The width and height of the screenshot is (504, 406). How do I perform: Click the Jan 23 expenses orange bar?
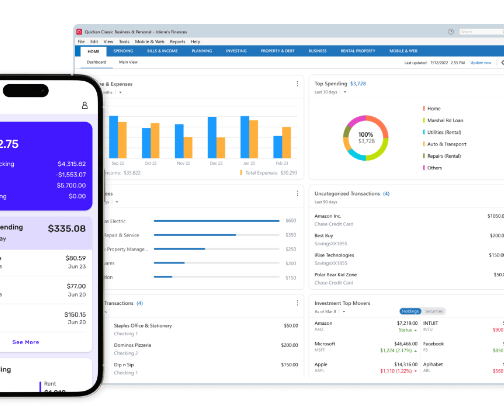coord(253,139)
